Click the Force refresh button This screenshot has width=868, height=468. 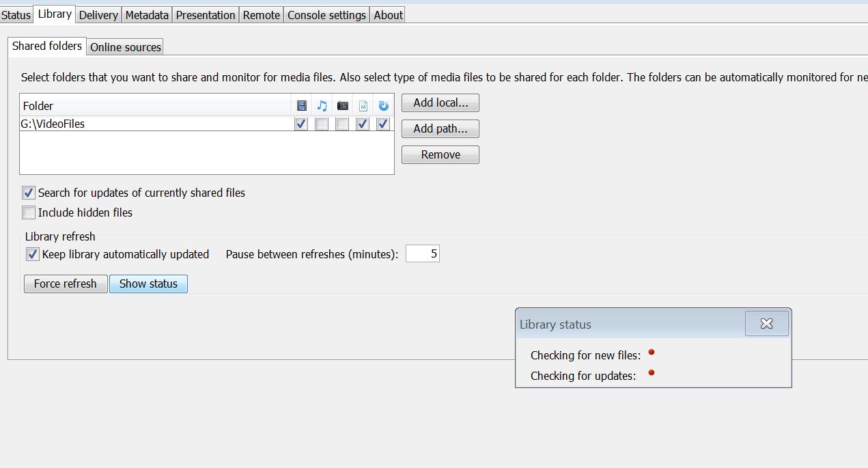click(x=66, y=284)
